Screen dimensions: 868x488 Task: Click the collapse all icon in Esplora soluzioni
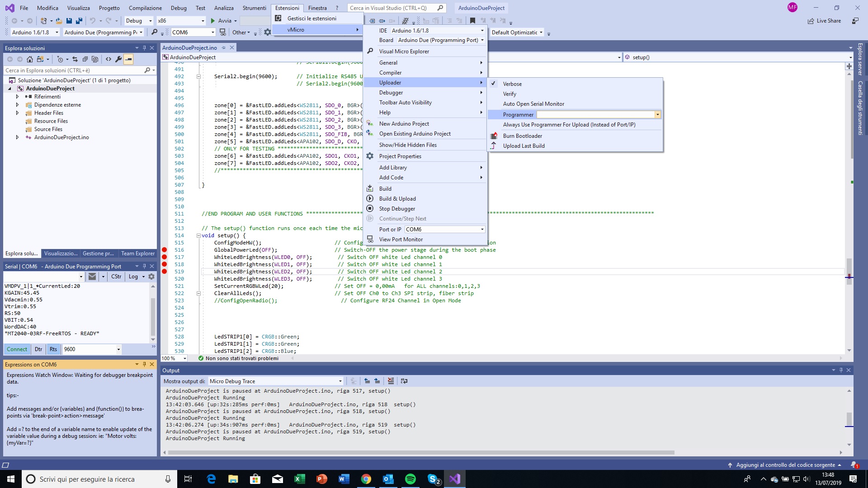point(85,59)
